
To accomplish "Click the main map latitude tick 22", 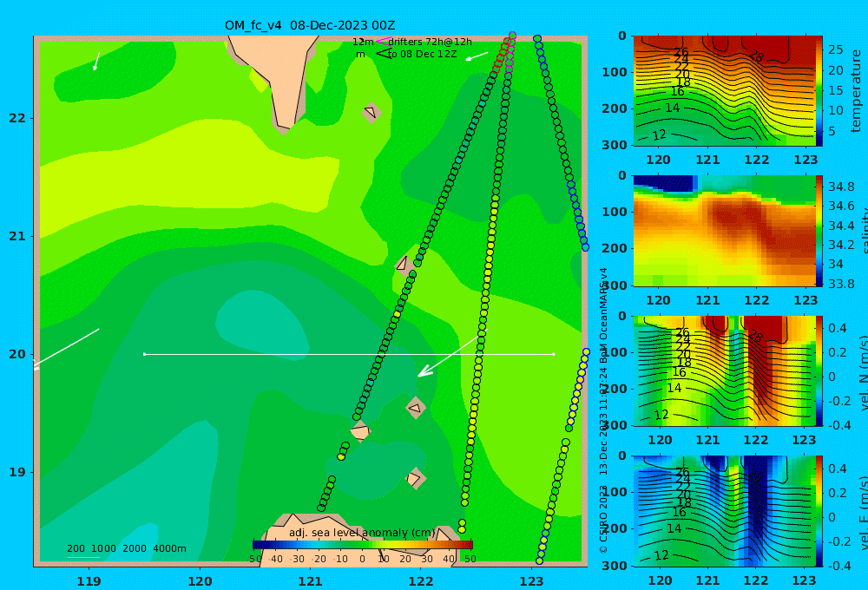I will pos(16,119).
